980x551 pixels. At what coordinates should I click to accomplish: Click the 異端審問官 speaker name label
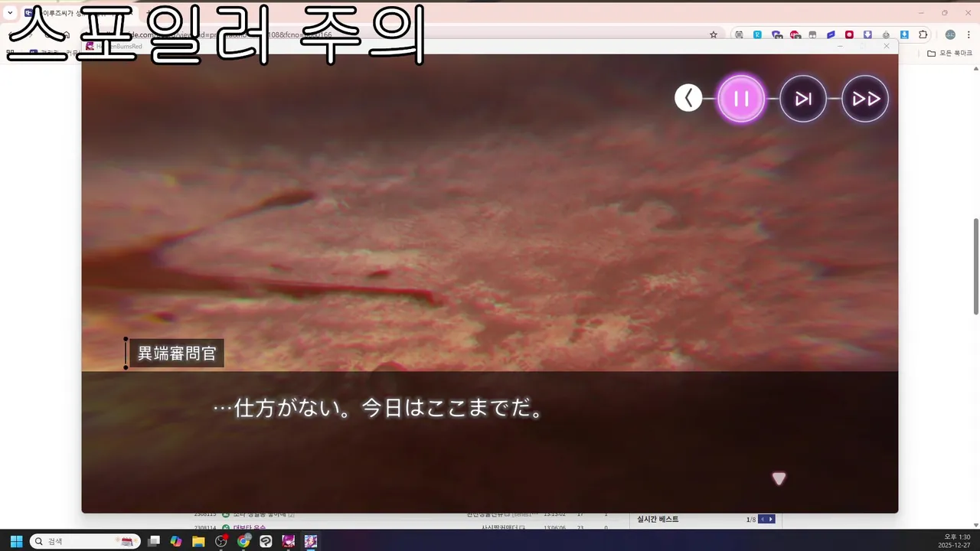point(177,354)
